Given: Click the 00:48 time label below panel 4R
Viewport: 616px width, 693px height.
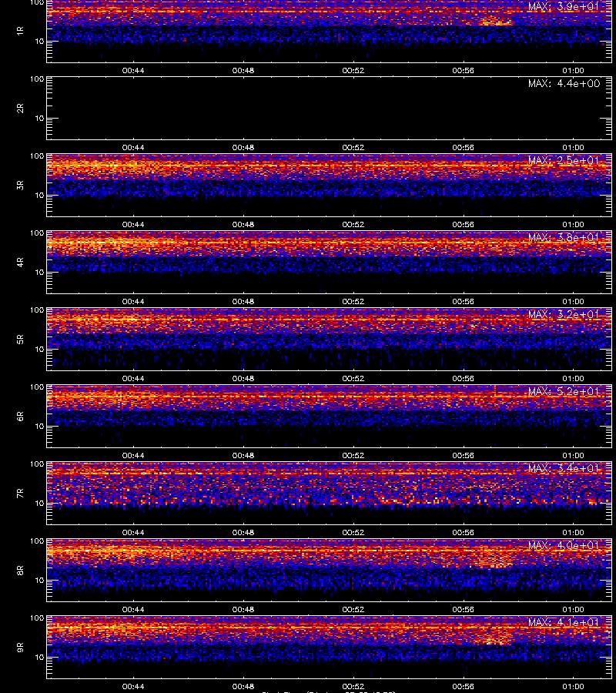Looking at the screenshot, I should click(x=243, y=301).
